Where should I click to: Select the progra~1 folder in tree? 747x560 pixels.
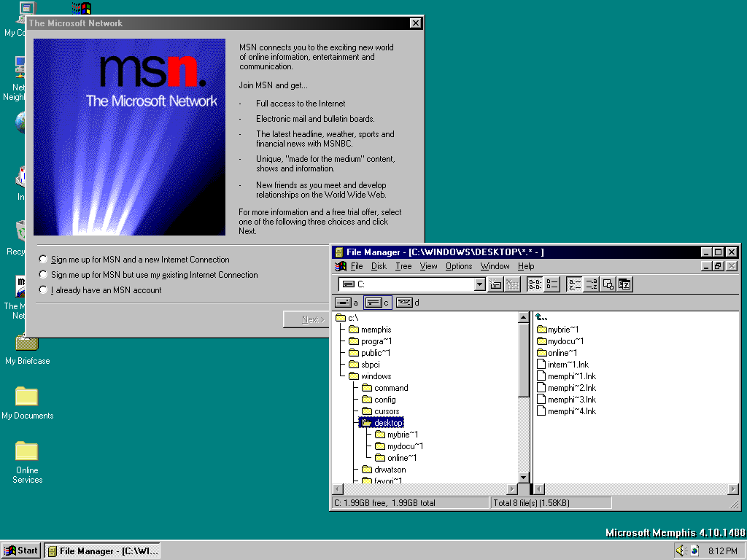[376, 341]
